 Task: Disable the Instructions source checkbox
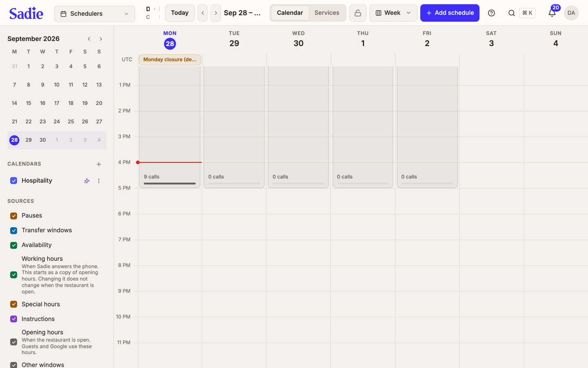click(x=13, y=319)
